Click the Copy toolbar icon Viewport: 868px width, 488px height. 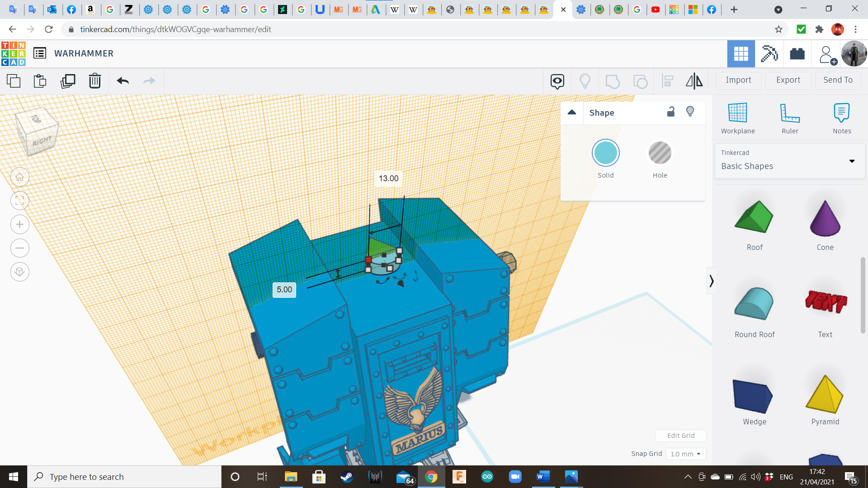[14, 81]
